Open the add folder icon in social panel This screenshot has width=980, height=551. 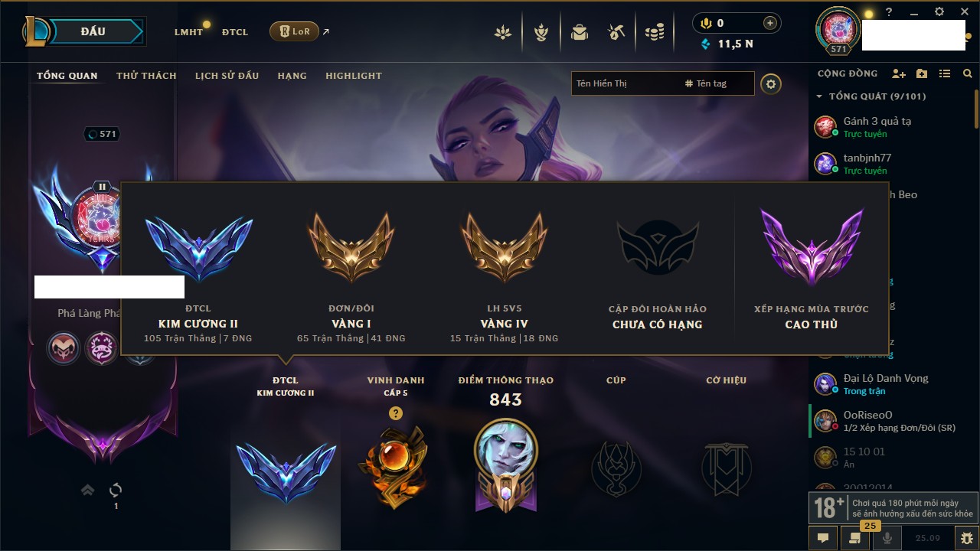point(922,73)
